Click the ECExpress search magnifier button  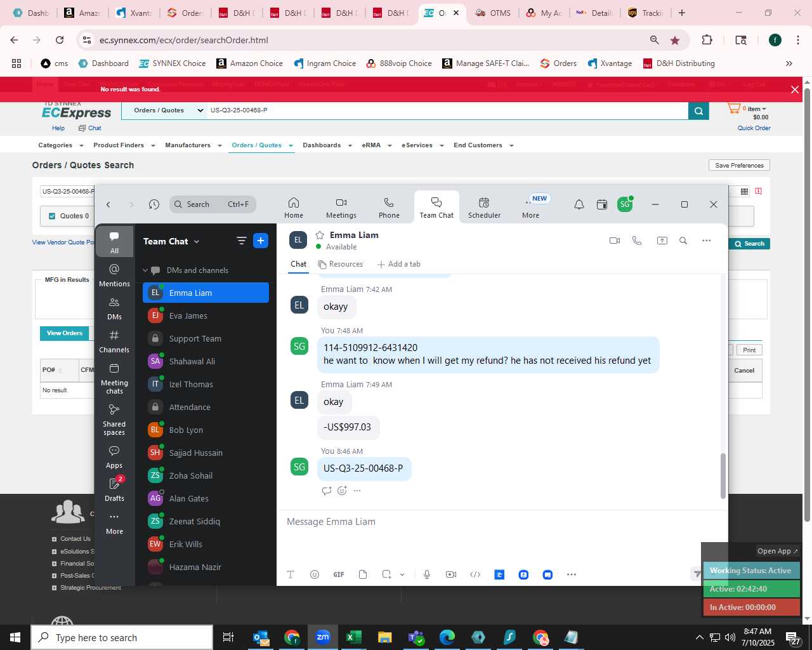tap(698, 110)
